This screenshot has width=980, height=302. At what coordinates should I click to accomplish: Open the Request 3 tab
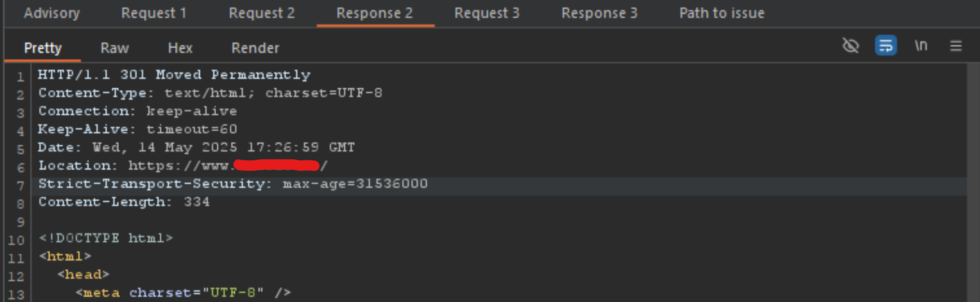487,13
